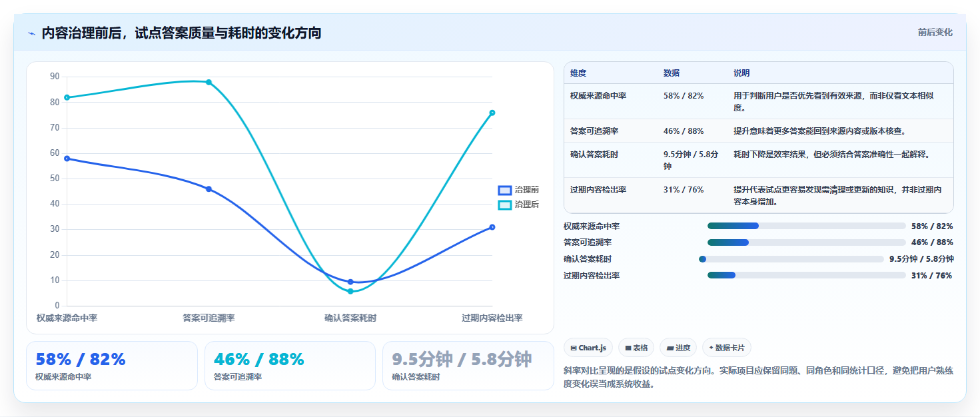The width and height of the screenshot is (980, 417).
Task: Click 治理后 data point at 过期内容检出率
Action: pos(492,113)
